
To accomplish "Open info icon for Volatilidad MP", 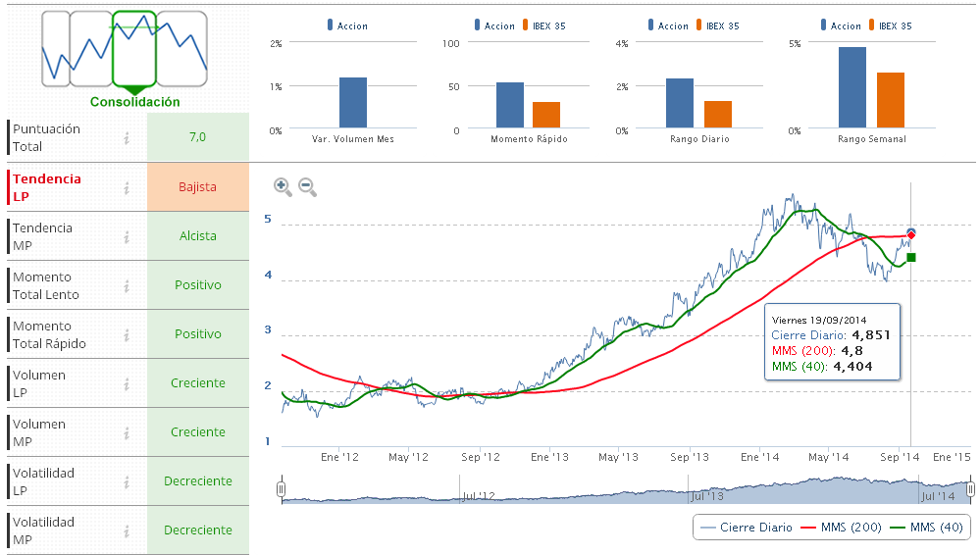I will pos(127,530).
